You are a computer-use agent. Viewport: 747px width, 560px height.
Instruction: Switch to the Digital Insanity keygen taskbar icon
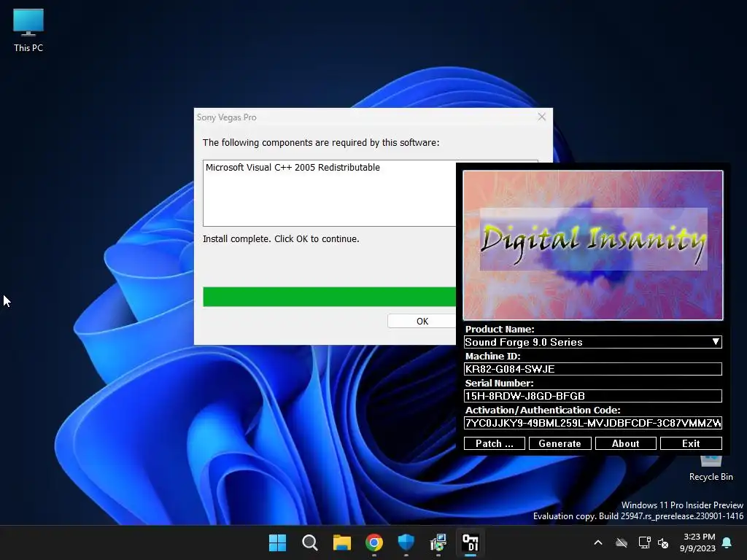(x=471, y=542)
